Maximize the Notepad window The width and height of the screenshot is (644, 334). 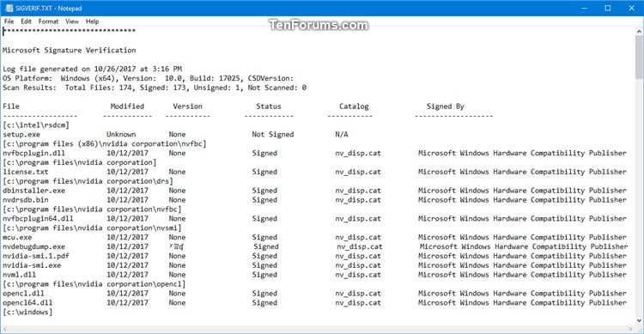click(608, 9)
